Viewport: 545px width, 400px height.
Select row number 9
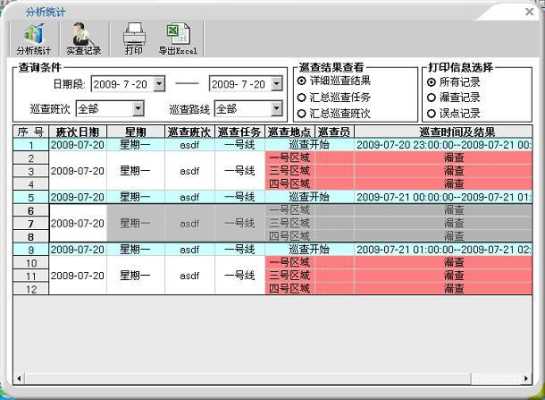click(31, 250)
